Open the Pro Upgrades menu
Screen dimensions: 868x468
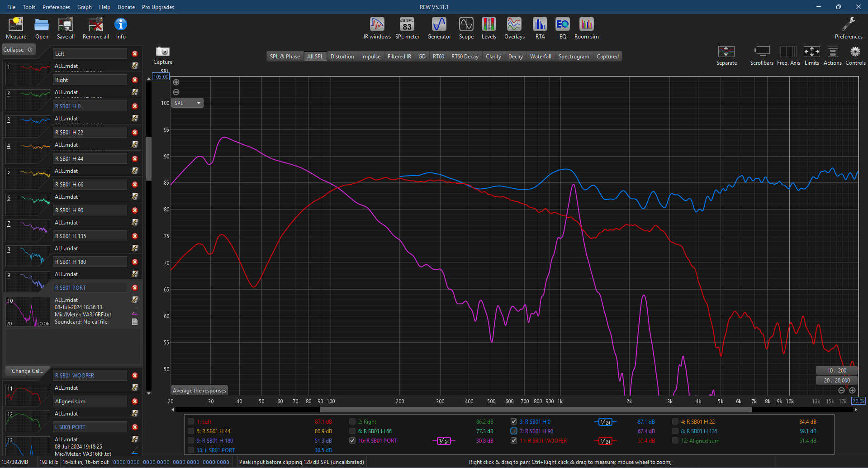tap(158, 7)
